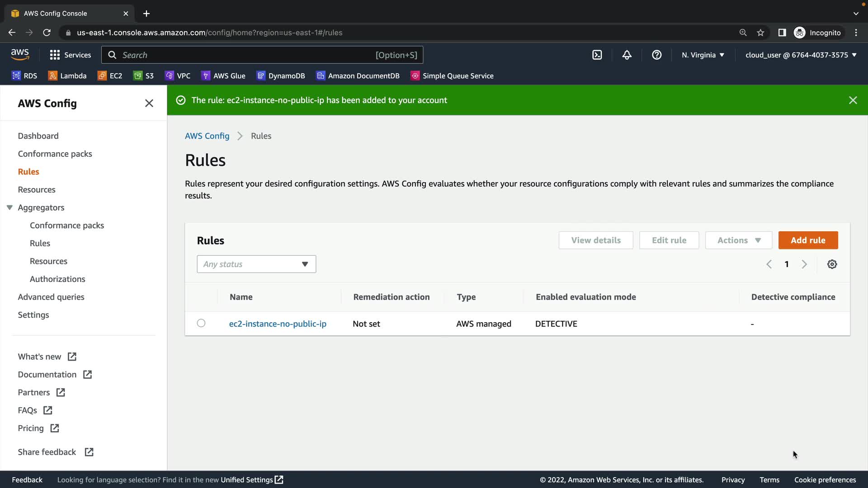Collapse the Aggregators section
Viewport: 868px width, 488px height.
[x=9, y=207]
